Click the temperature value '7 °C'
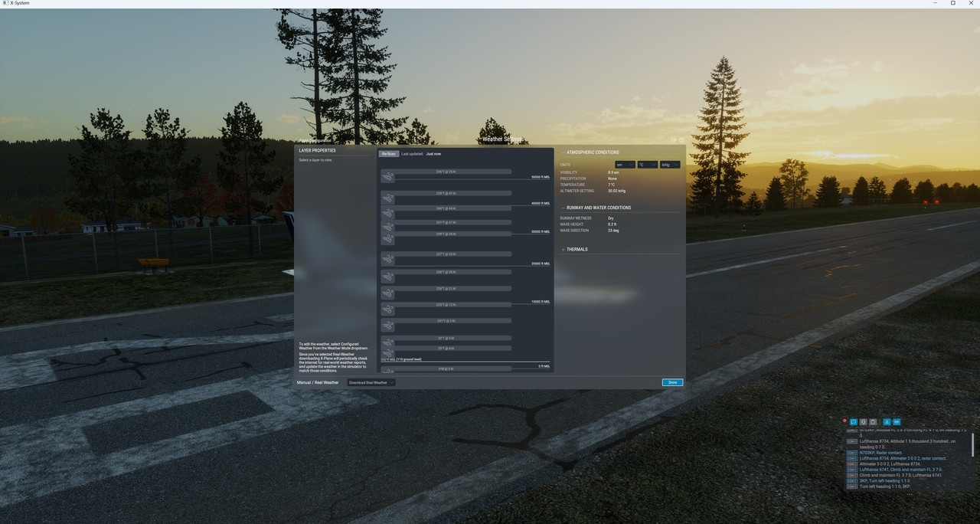 tap(612, 185)
